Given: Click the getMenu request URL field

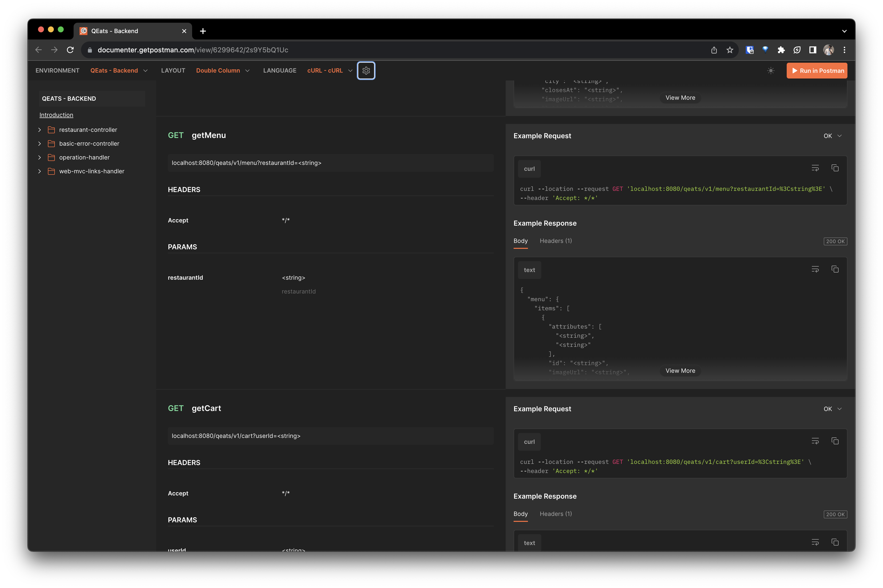Looking at the screenshot, I should point(330,163).
